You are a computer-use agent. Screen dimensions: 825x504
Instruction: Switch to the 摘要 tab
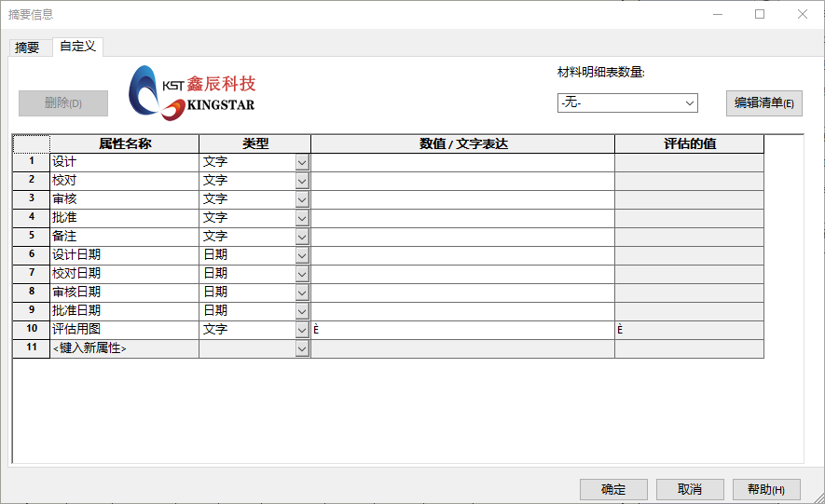coord(27,48)
